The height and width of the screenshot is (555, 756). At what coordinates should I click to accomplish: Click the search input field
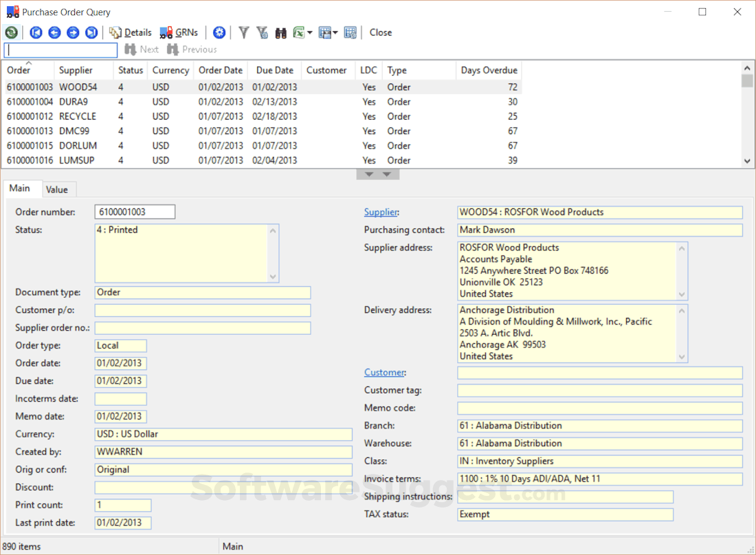60,50
